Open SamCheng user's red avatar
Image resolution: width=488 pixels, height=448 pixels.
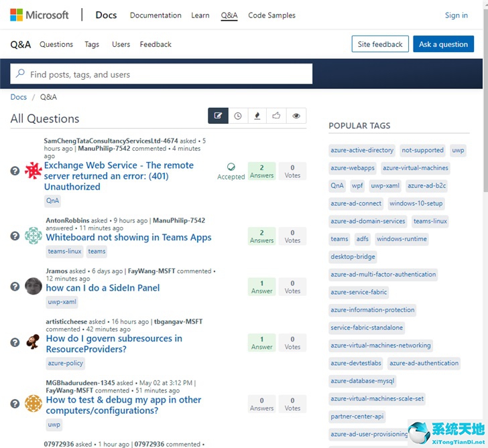pos(34,171)
